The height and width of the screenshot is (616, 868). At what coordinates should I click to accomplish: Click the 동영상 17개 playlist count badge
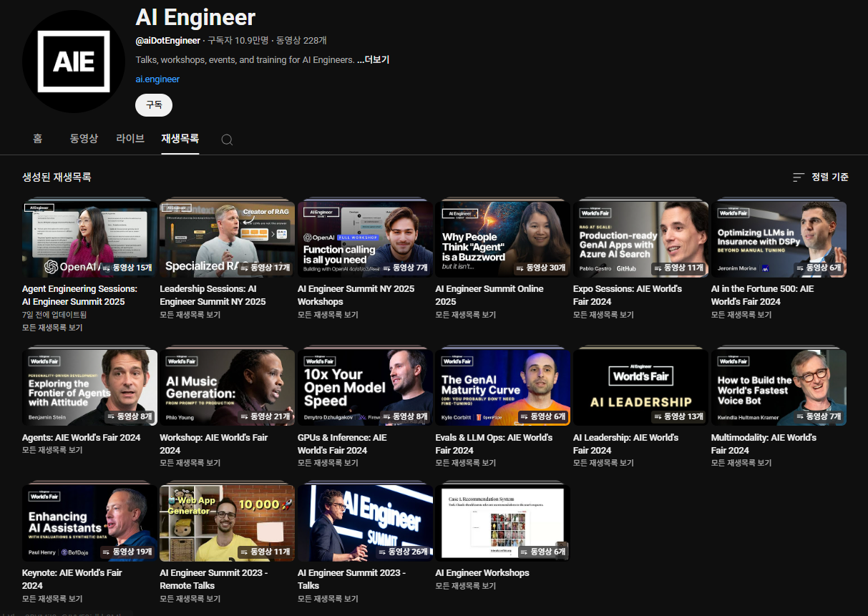point(265,268)
